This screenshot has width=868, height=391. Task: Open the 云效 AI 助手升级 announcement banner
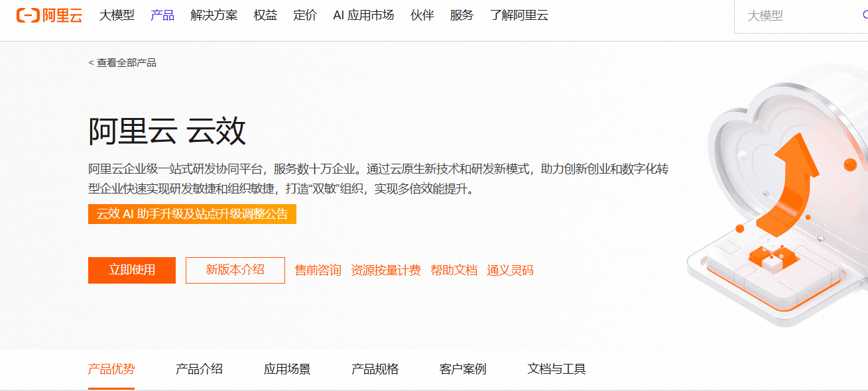click(192, 214)
